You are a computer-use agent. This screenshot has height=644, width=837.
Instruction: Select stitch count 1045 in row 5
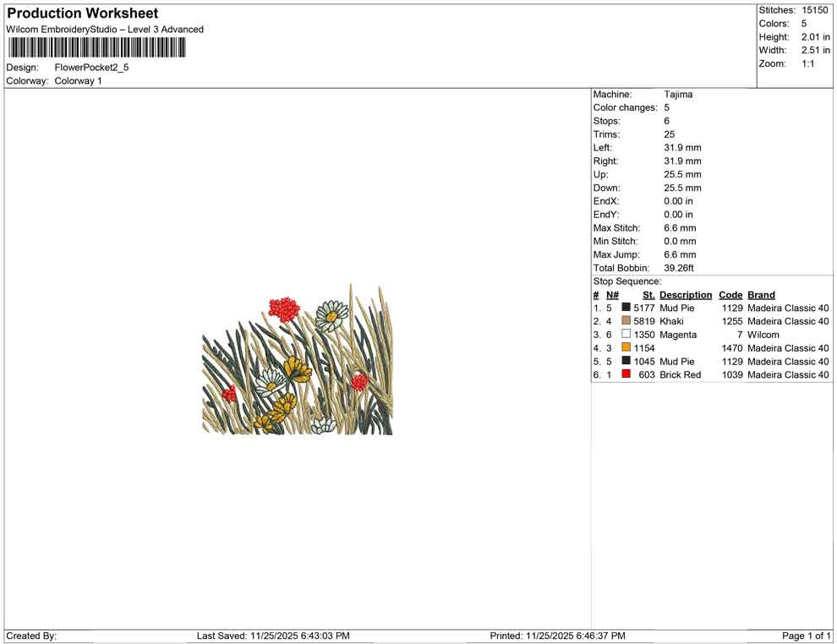pyautogui.click(x=643, y=361)
